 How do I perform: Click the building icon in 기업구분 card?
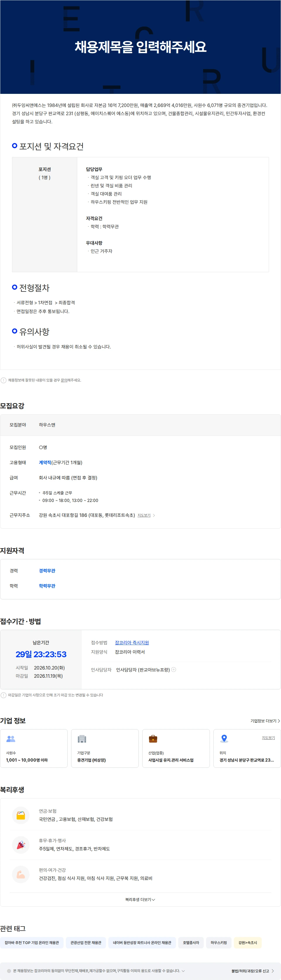pos(82,739)
